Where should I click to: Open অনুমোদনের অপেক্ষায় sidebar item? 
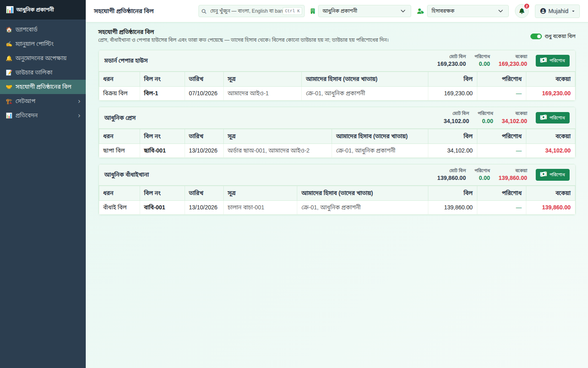tap(43, 58)
